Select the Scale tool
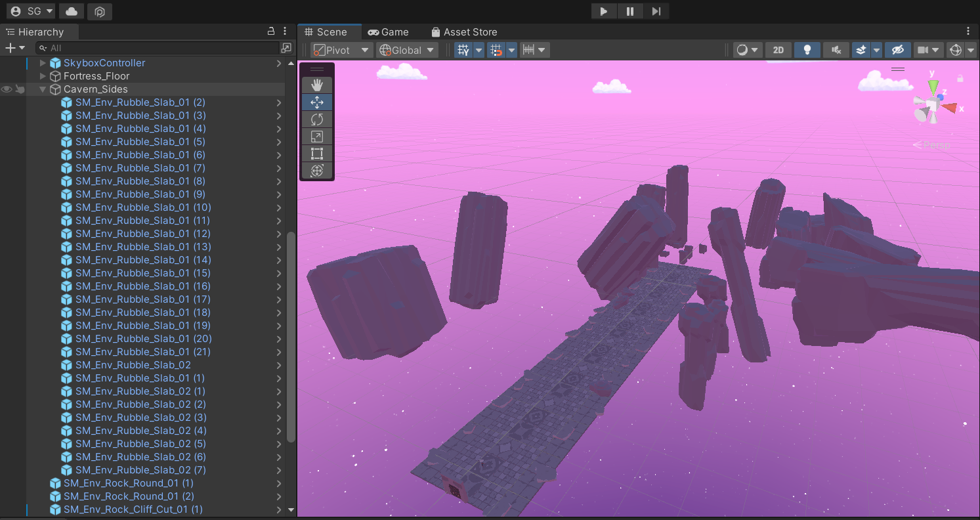 click(317, 137)
